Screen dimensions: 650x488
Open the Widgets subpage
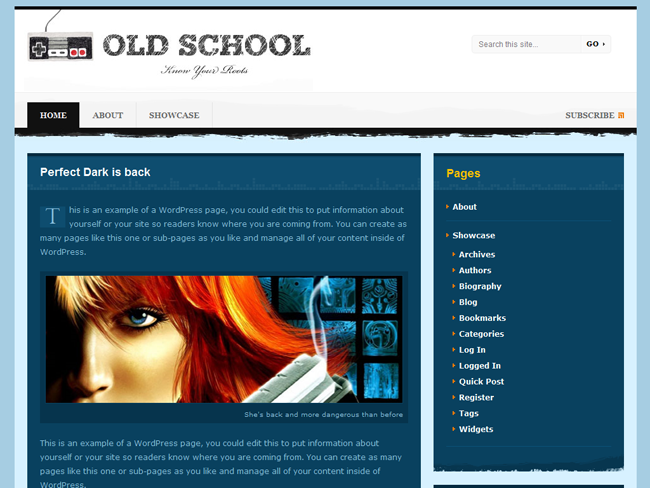pos(476,429)
